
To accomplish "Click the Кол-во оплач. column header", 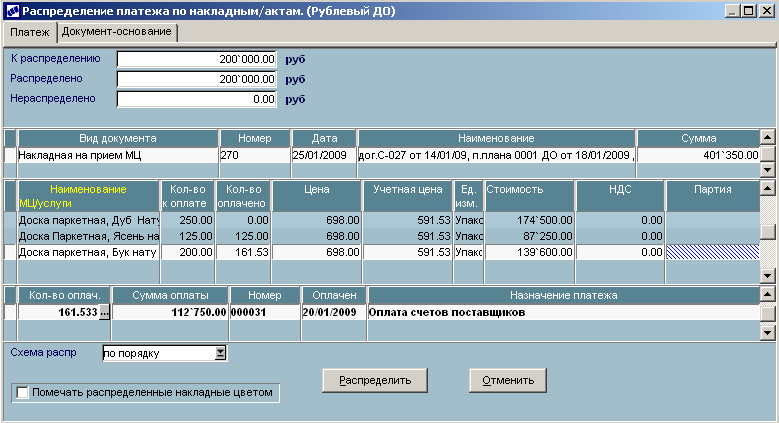I will tap(64, 295).
